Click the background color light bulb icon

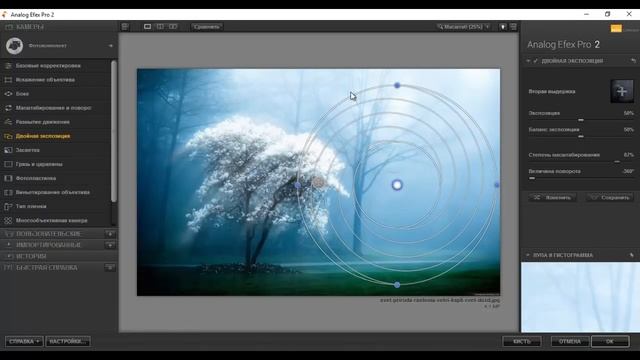point(503,27)
